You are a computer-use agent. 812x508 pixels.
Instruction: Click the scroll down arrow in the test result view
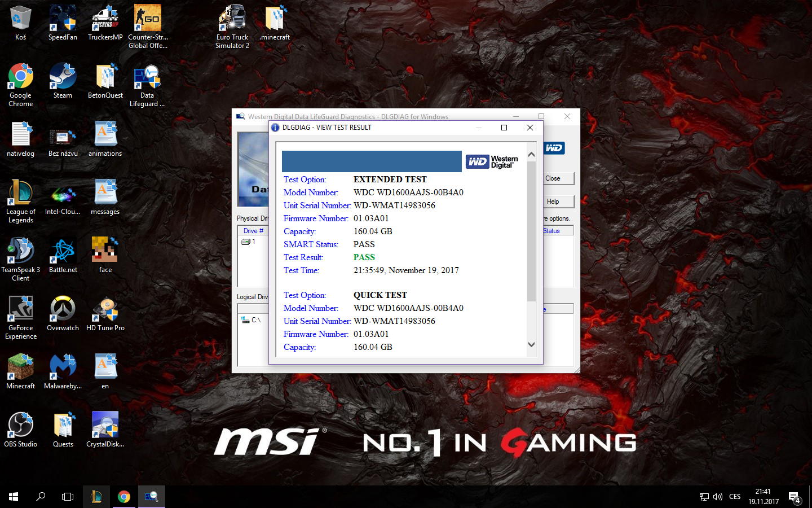[531, 344]
